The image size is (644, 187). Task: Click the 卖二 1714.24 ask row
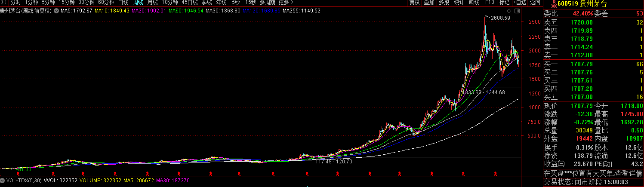pos(593,47)
